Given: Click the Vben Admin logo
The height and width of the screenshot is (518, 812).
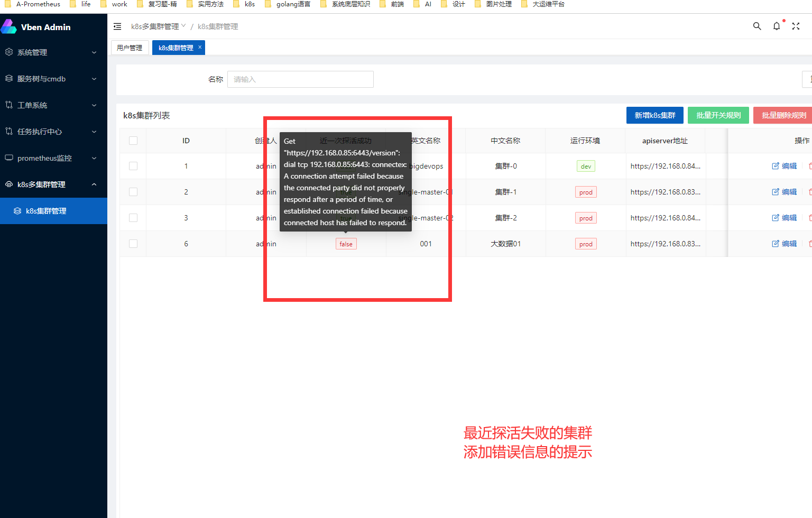Looking at the screenshot, I should tap(9, 26).
